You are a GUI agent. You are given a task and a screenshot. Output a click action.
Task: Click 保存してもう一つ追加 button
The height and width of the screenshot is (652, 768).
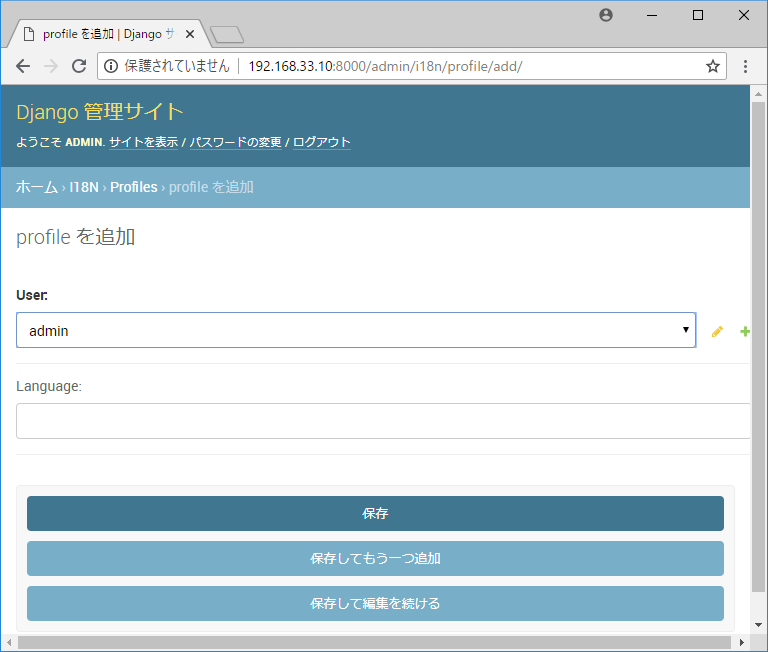coord(375,558)
